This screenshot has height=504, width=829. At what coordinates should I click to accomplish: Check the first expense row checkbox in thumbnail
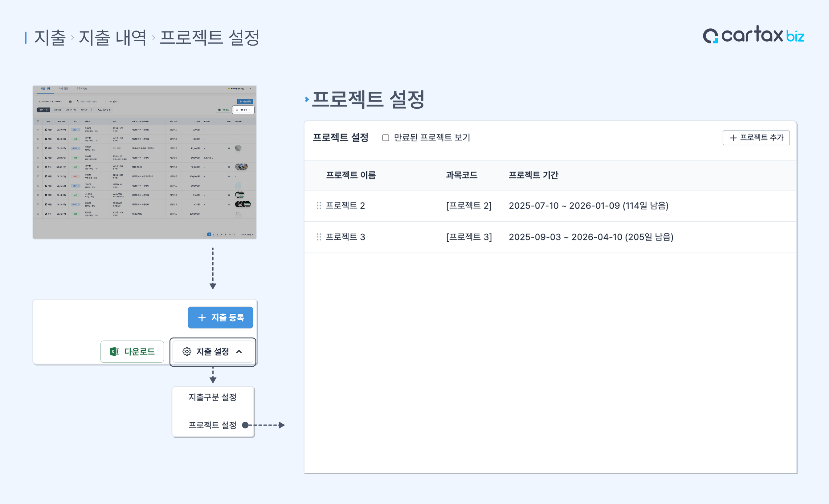pos(38,129)
